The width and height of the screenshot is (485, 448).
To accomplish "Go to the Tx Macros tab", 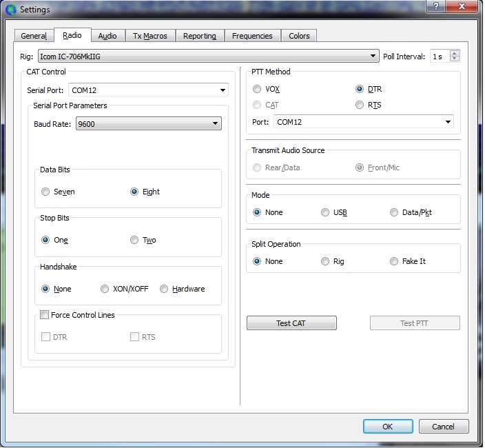I will click(x=150, y=36).
